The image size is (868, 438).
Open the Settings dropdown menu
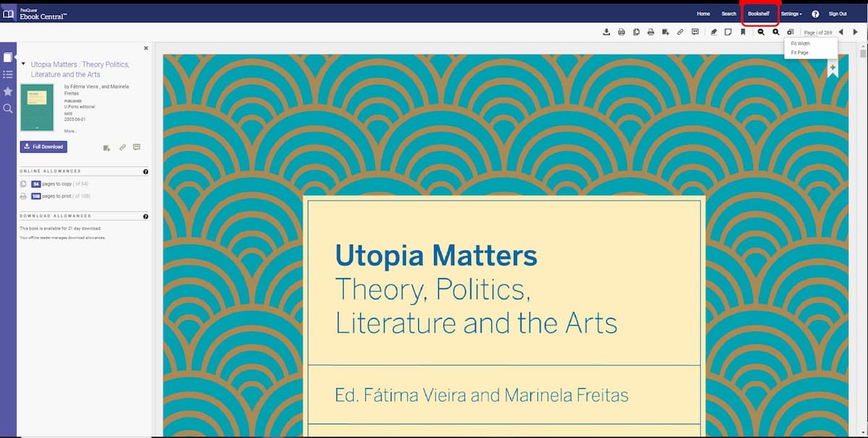tap(791, 13)
